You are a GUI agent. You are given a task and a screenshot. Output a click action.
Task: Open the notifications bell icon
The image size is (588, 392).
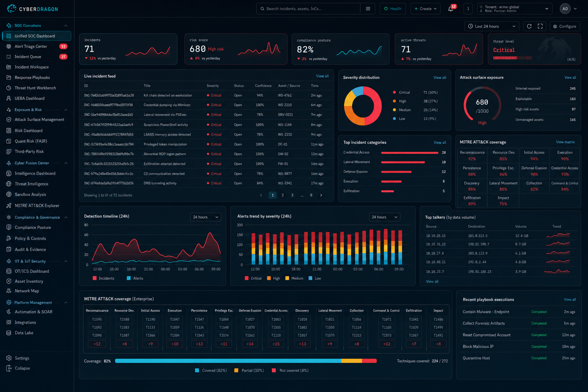(451, 9)
